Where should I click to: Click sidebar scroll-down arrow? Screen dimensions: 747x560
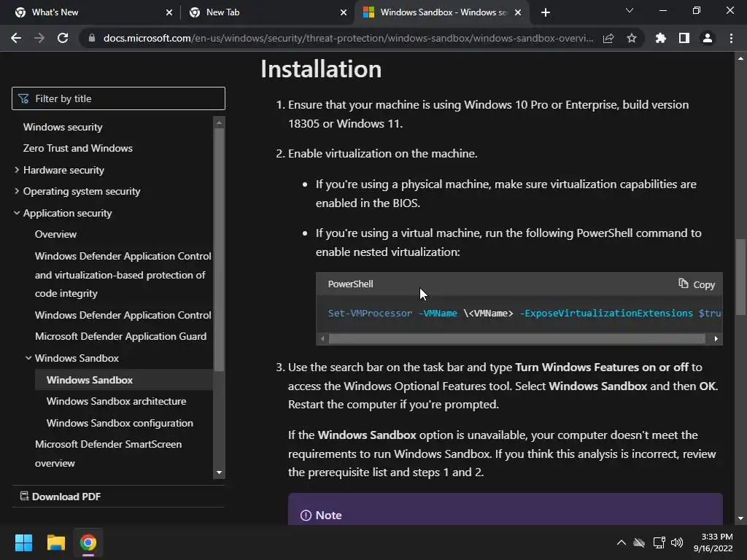point(219,472)
